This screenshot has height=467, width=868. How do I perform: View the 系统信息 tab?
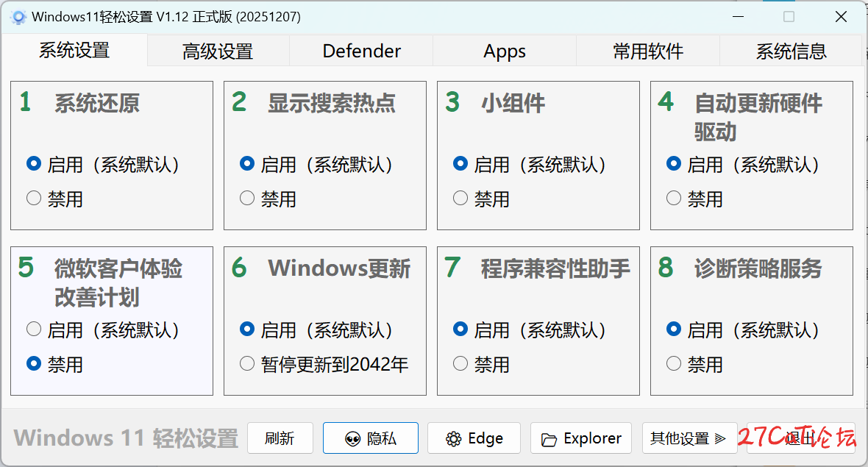(791, 51)
